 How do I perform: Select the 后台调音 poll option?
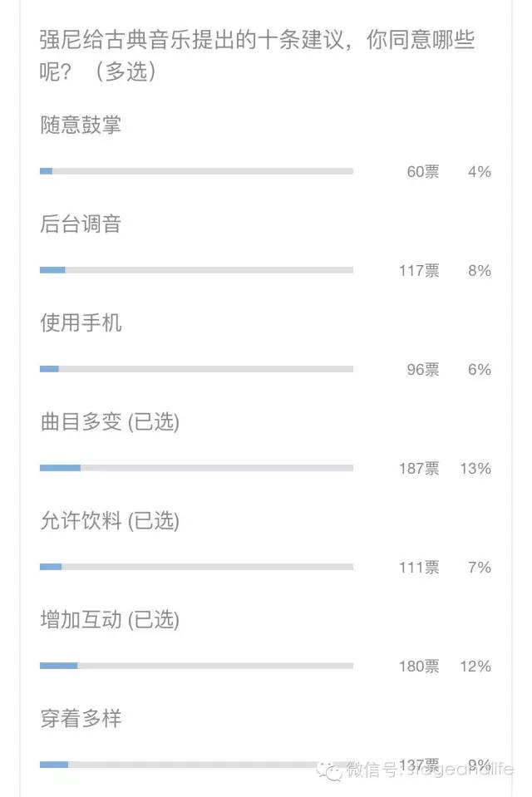tap(81, 224)
